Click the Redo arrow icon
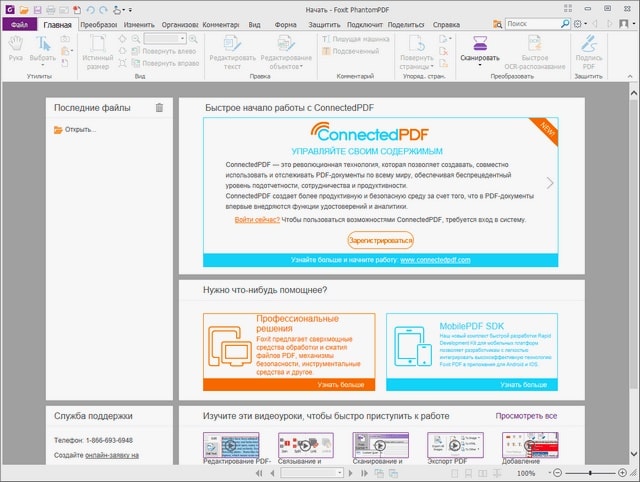Image resolution: width=640 pixels, height=482 pixels. coord(104,9)
